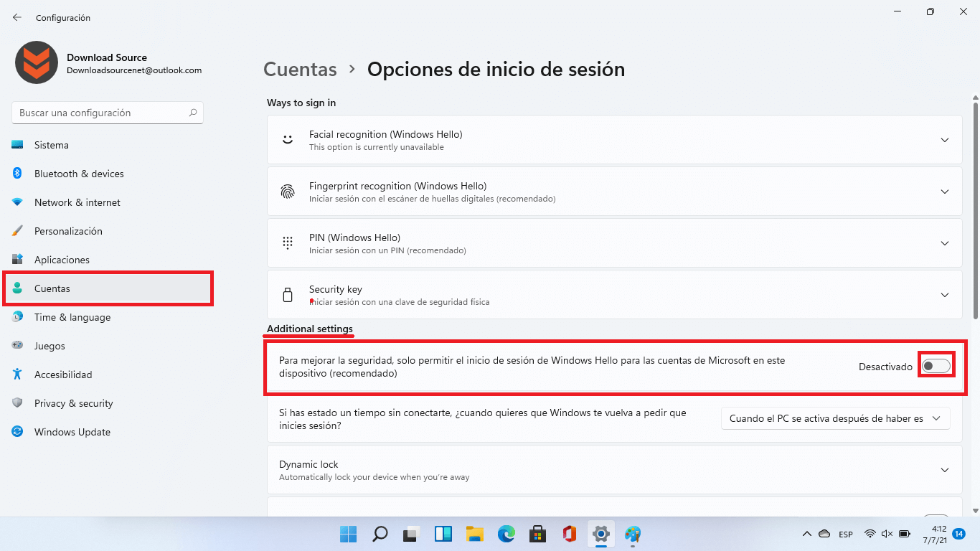This screenshot has height=551, width=980.
Task: Open Aplicaciones settings
Action: tap(108, 260)
